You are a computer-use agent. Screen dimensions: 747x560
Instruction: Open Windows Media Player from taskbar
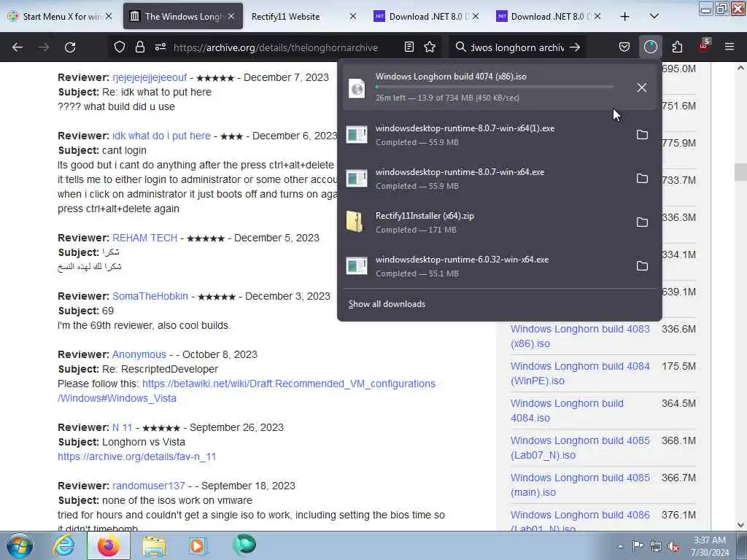coord(198,545)
